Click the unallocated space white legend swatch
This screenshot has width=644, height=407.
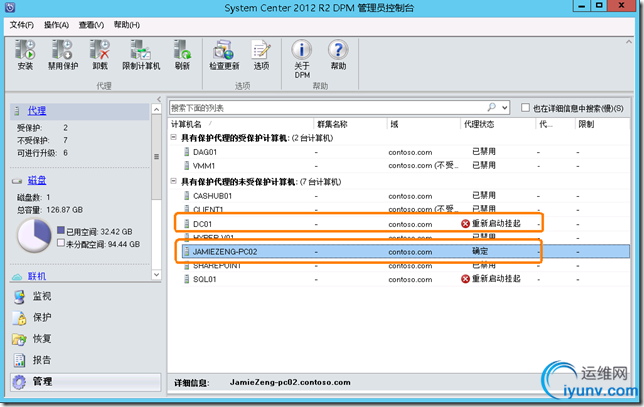point(61,243)
